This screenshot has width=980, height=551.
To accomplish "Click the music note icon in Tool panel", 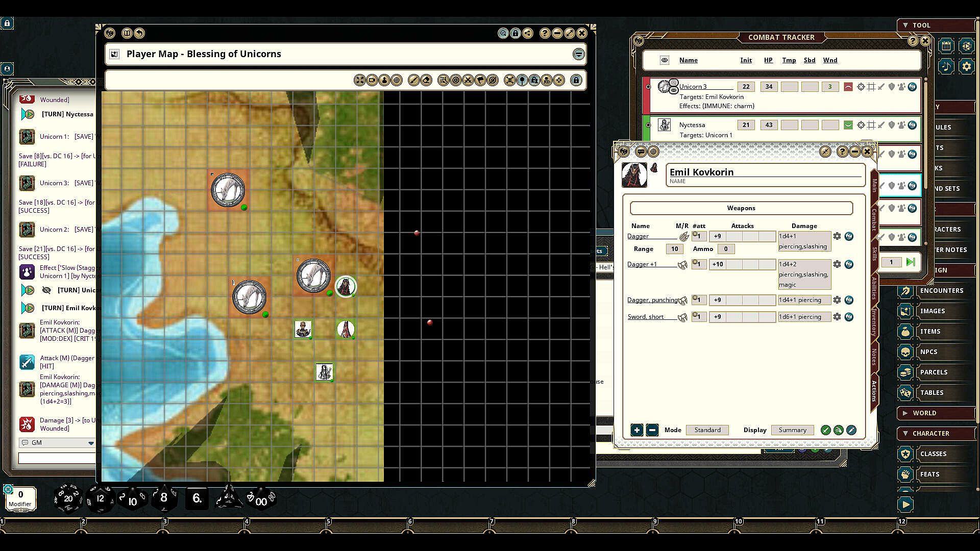I will [x=946, y=66].
